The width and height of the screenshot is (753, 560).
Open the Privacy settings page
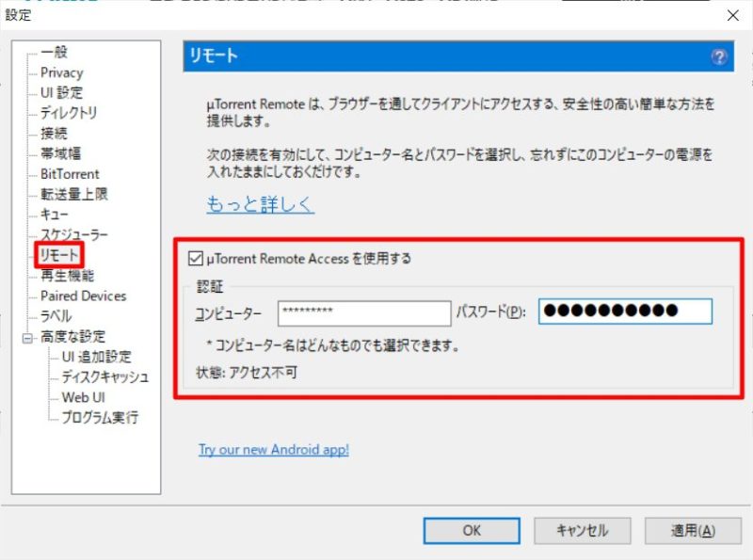click(62, 72)
